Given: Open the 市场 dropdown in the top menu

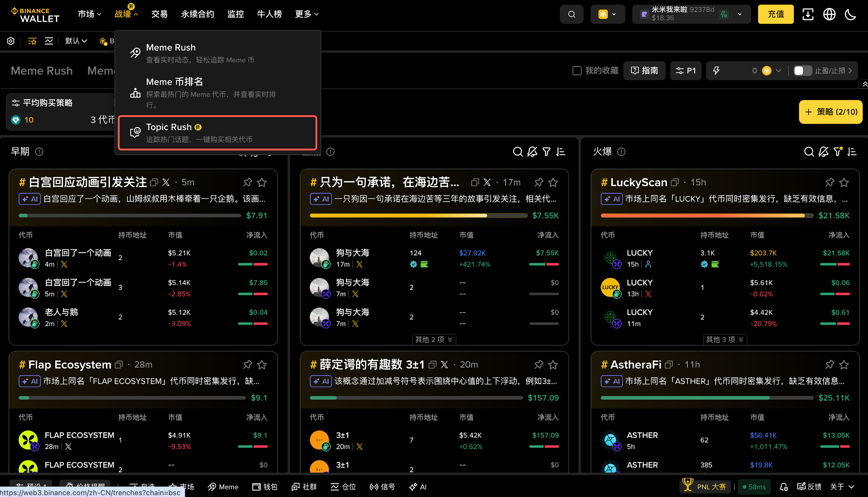Looking at the screenshot, I should click(x=90, y=14).
